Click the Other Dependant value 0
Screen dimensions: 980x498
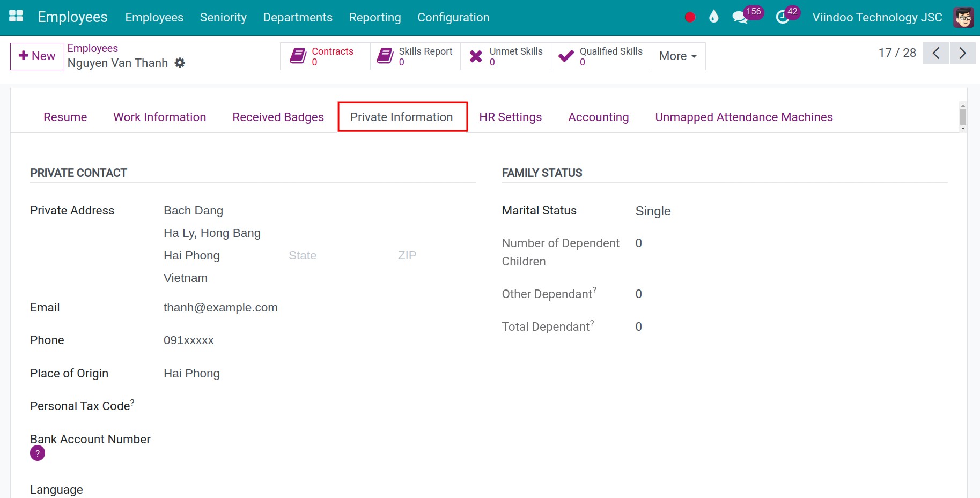[x=639, y=294]
